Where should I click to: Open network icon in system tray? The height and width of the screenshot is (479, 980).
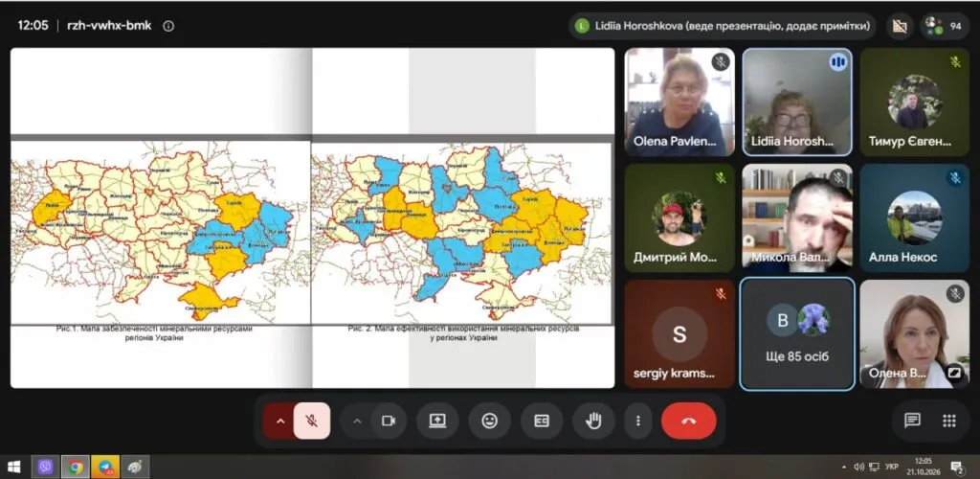click(x=875, y=467)
